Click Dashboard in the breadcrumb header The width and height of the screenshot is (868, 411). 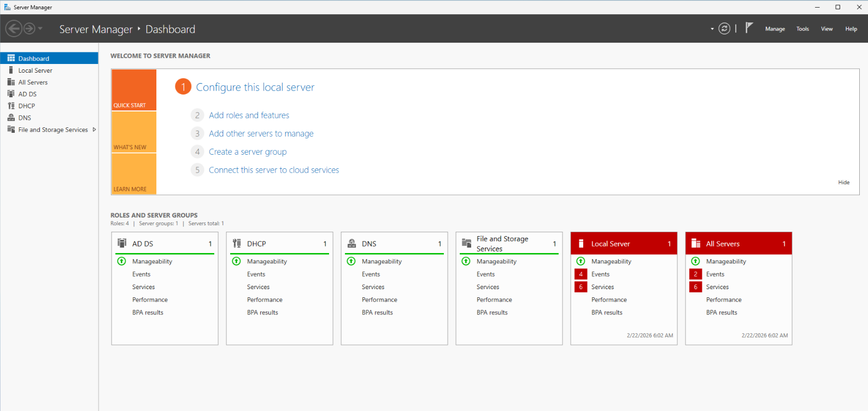click(170, 29)
